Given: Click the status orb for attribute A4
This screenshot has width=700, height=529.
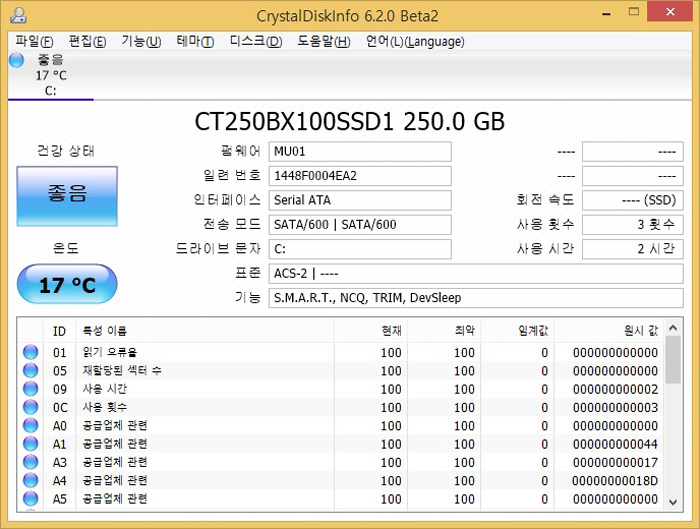Looking at the screenshot, I should (30, 480).
